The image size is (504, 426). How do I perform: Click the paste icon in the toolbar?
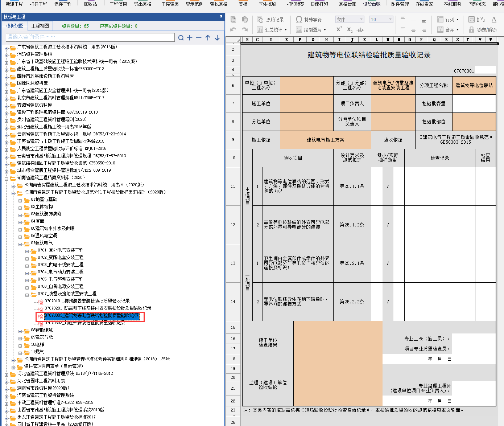(x=245, y=20)
